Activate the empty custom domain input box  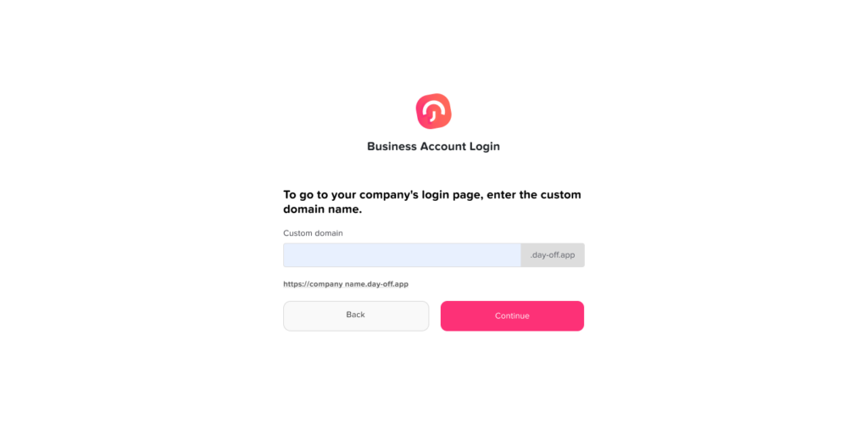[x=402, y=255]
